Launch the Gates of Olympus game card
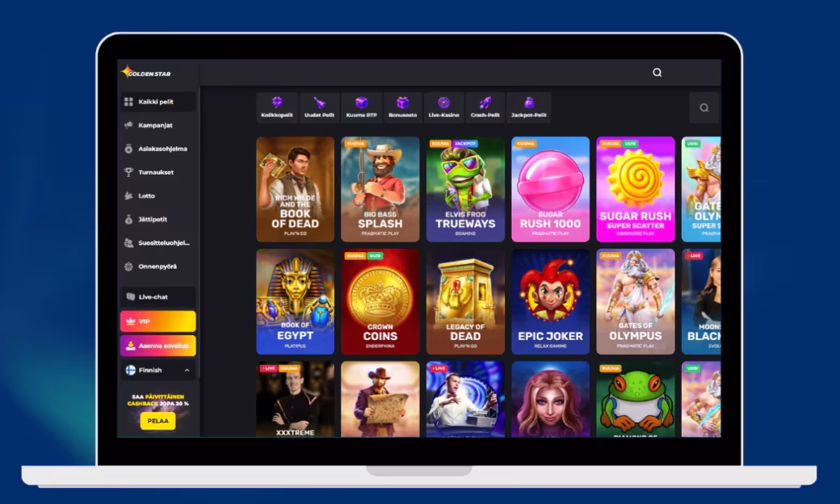The image size is (840, 504). pos(636,301)
